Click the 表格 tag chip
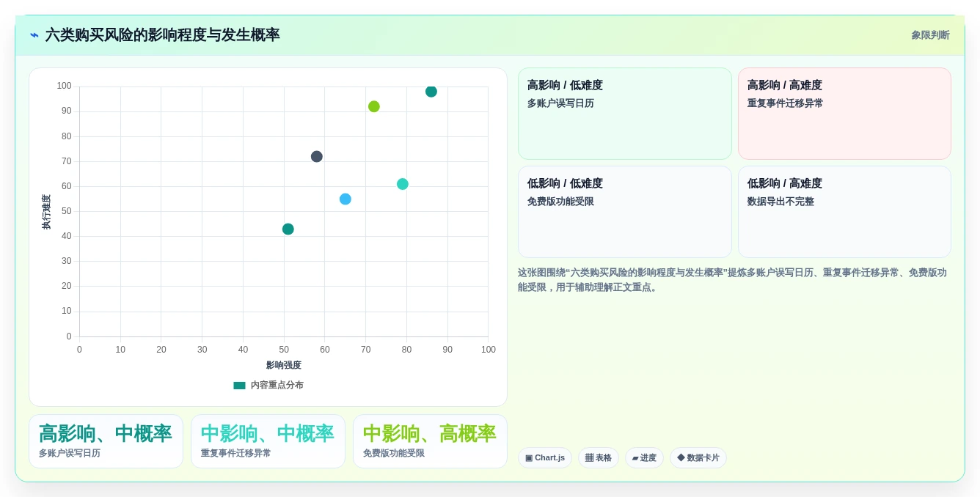The height and width of the screenshot is (497, 980). (x=599, y=458)
